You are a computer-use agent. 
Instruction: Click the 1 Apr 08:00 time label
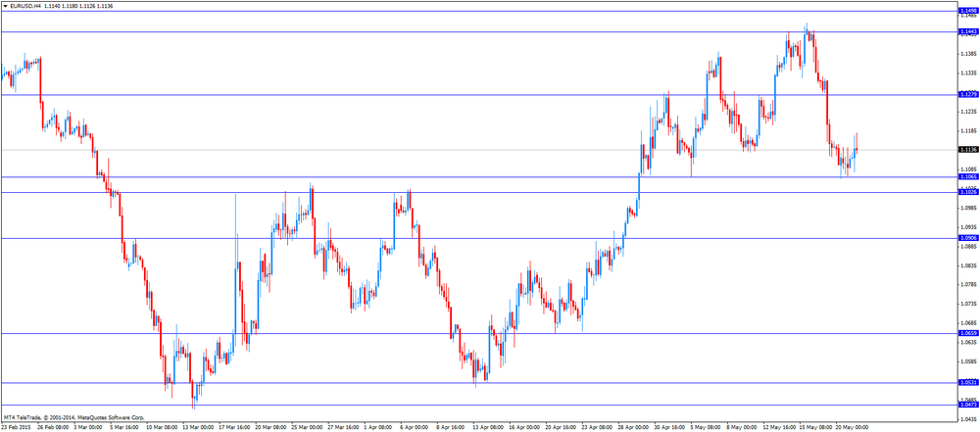377,428
